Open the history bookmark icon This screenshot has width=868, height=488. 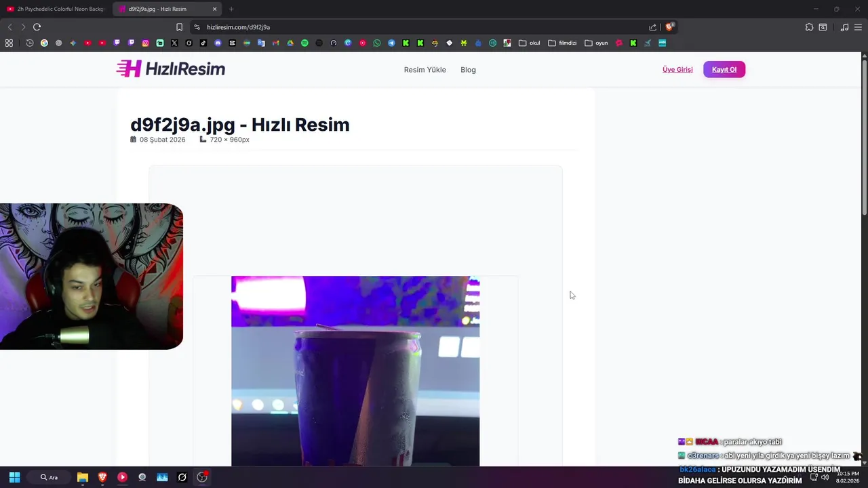pyautogui.click(x=30, y=43)
